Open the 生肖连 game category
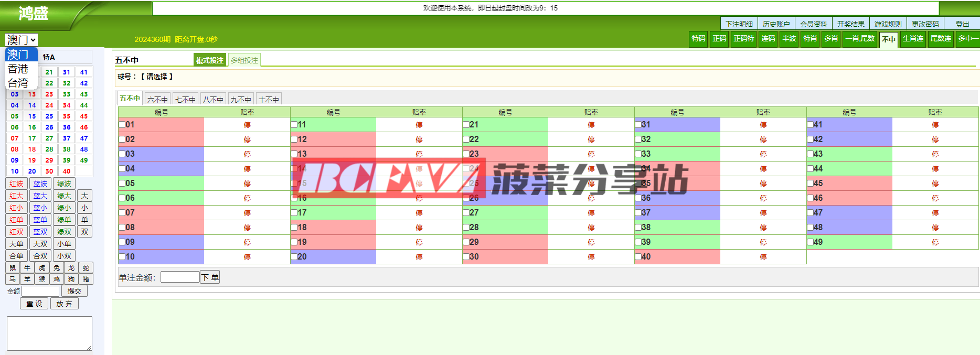Screen dimensions: 980x355 pos(913,39)
